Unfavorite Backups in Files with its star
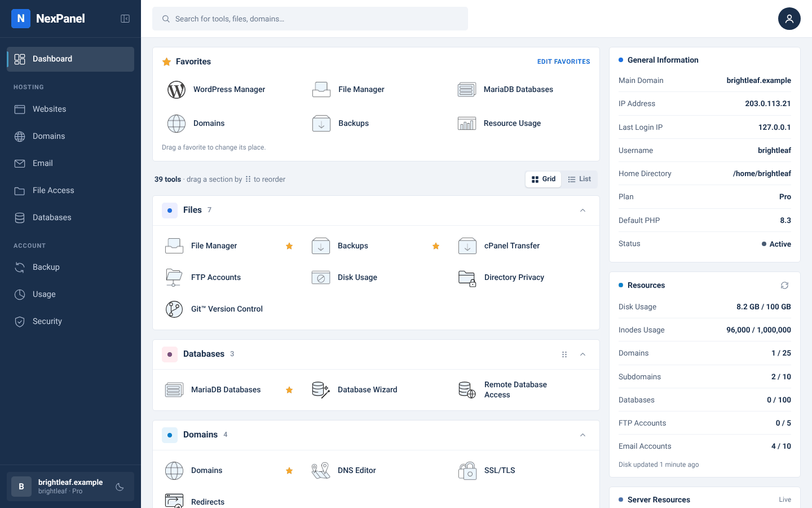812x508 pixels. 436,246
